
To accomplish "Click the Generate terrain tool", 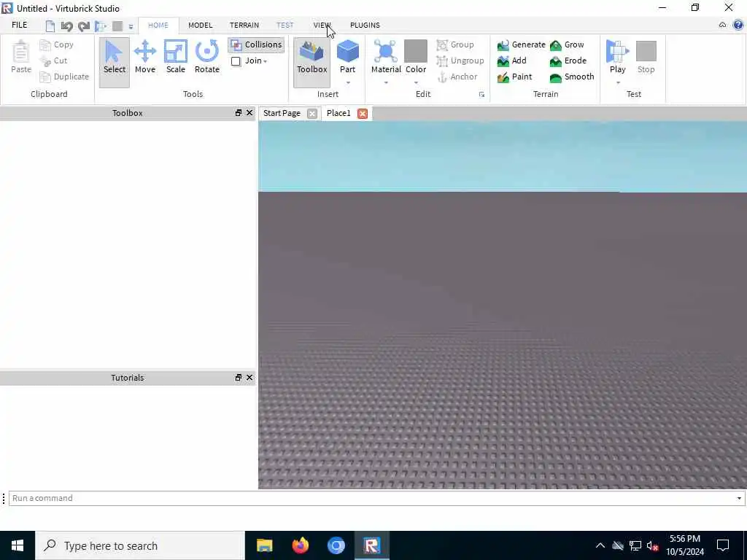I will [521, 44].
